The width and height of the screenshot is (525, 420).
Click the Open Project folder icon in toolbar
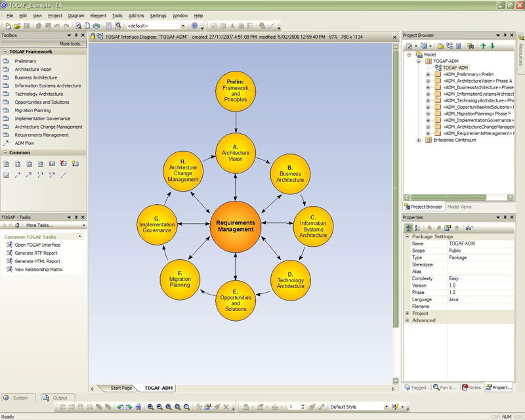point(16,26)
